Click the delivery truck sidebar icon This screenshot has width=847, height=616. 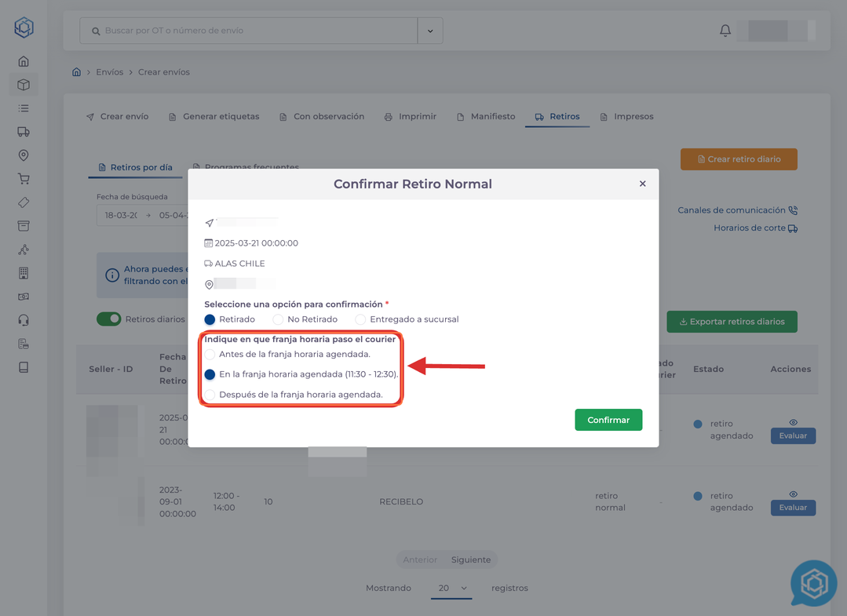click(24, 132)
